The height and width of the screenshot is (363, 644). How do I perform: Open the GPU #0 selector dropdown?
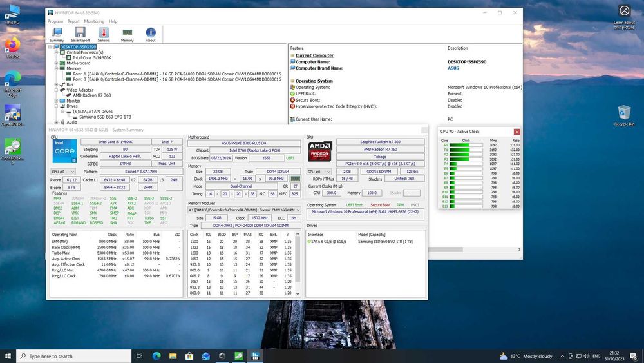tap(319, 172)
